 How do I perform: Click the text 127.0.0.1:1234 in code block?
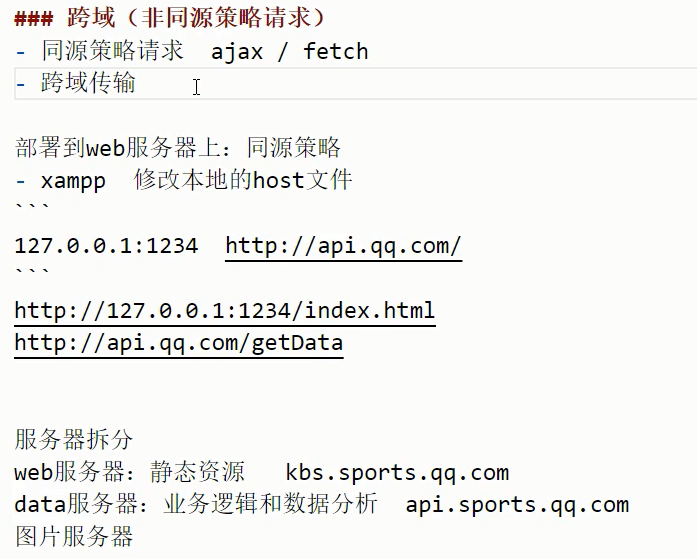106,246
